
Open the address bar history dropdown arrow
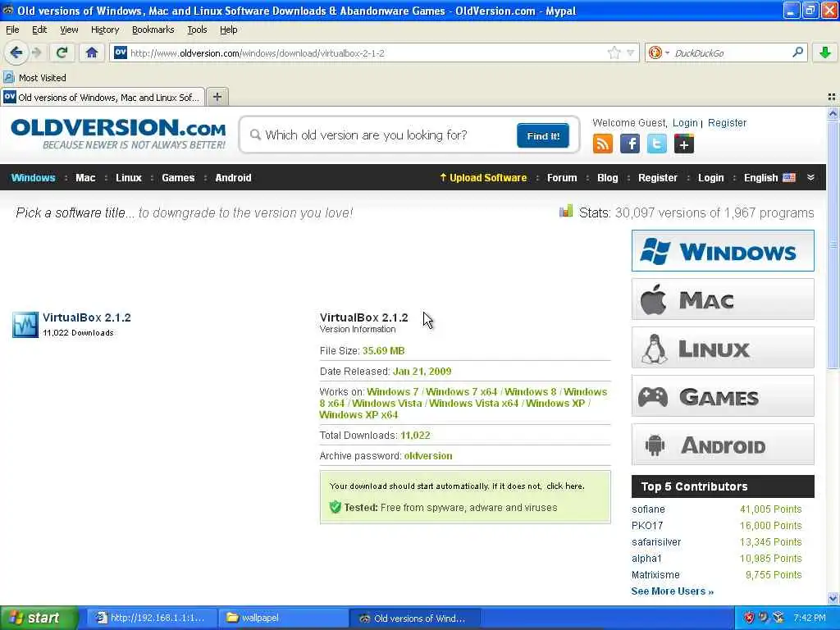[631, 52]
